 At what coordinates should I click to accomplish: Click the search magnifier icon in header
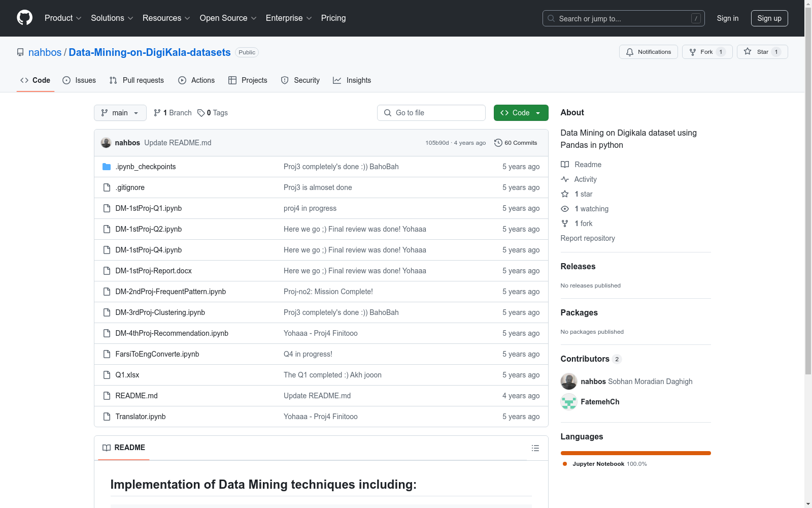coord(551,18)
